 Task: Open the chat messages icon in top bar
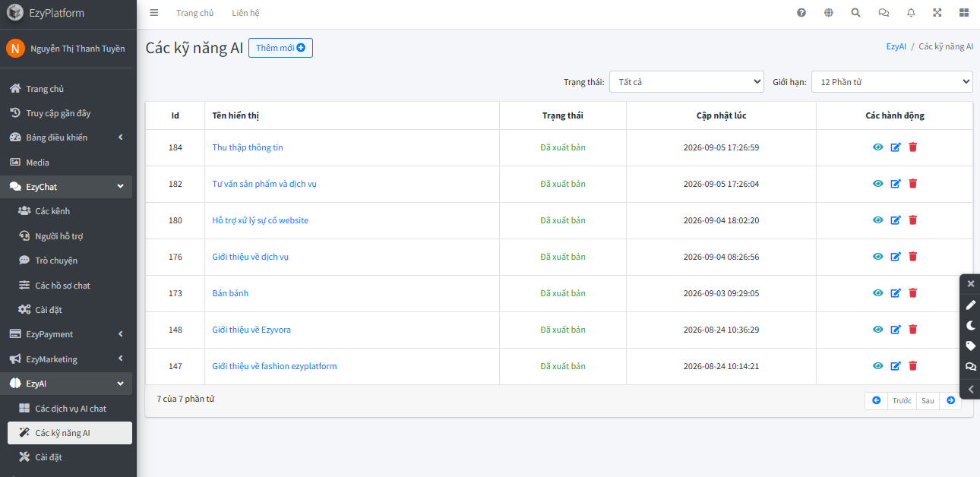coord(884,13)
